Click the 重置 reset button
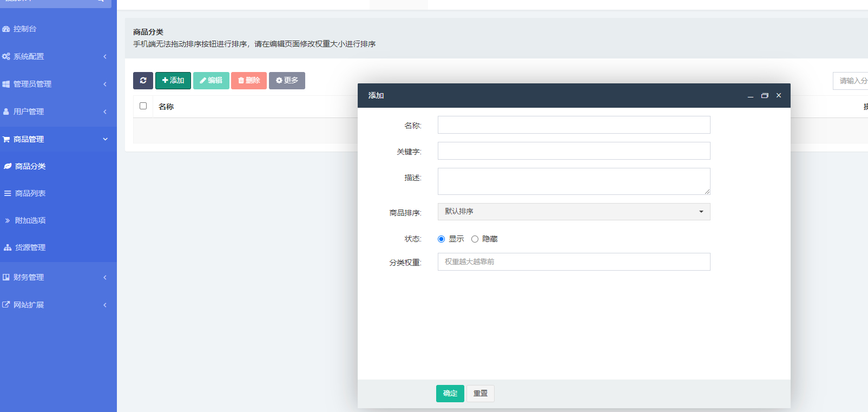 click(x=481, y=394)
